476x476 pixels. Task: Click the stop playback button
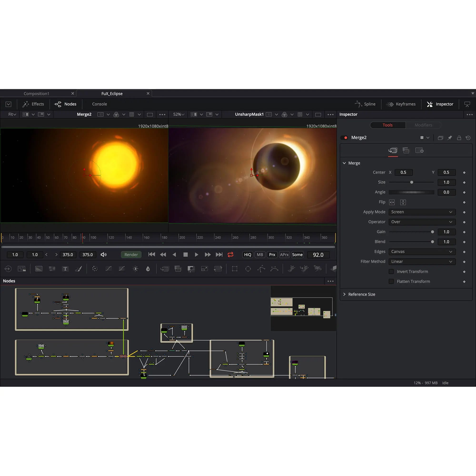[185, 254]
